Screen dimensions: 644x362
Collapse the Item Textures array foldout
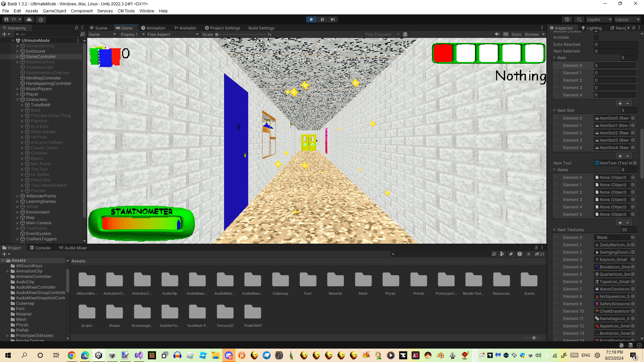pyautogui.click(x=554, y=230)
